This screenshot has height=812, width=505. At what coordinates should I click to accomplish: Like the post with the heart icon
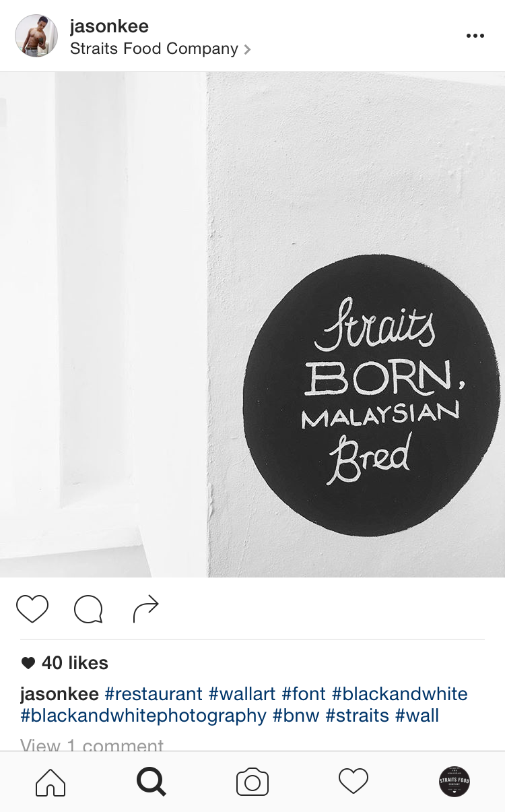(32, 609)
